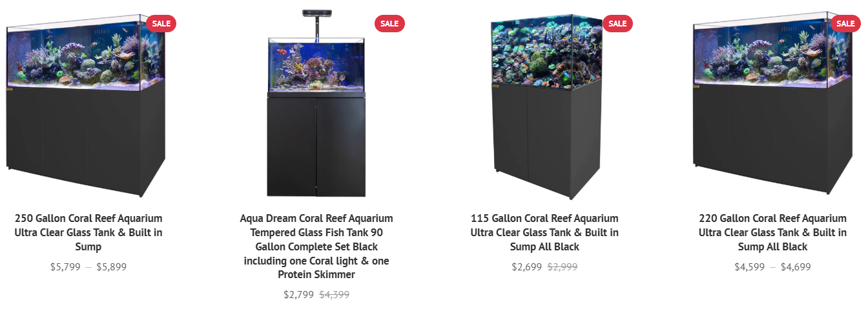The width and height of the screenshot is (868, 311).
Task: Click the $2,699 sale price
Action: (527, 266)
